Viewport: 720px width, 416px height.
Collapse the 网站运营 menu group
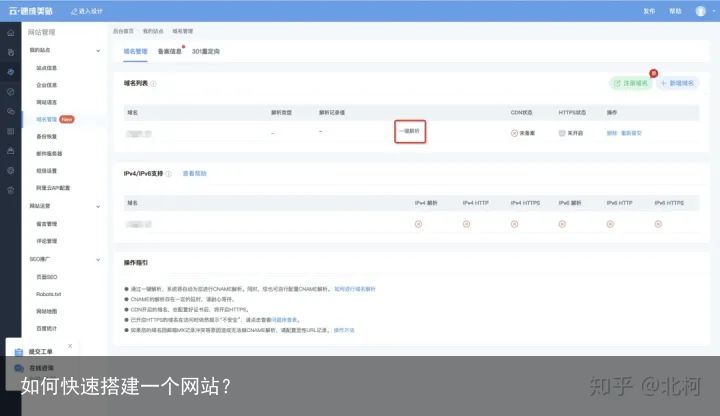(x=98, y=207)
